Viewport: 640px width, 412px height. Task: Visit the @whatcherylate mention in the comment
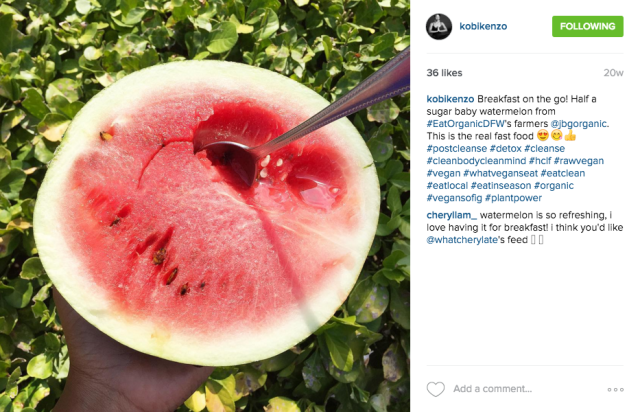(x=462, y=240)
